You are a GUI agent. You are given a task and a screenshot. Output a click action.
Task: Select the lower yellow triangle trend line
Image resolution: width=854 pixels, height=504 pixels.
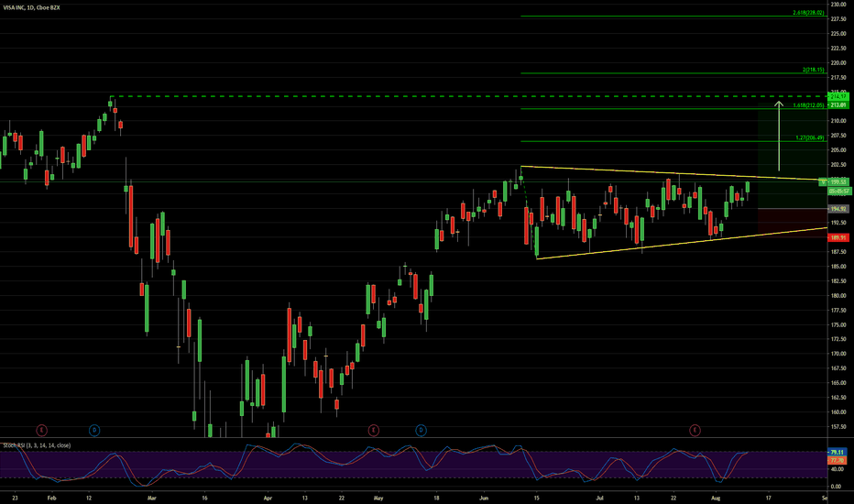pyautogui.click(x=681, y=243)
